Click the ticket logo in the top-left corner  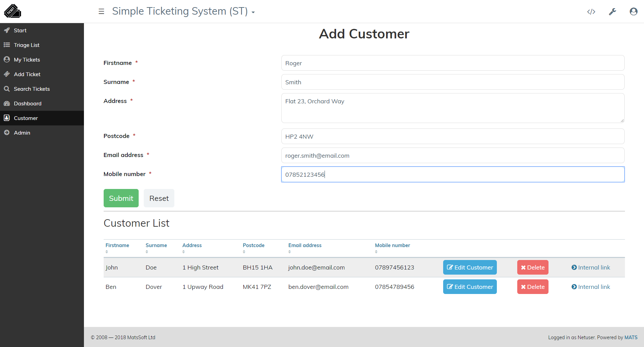12,11
